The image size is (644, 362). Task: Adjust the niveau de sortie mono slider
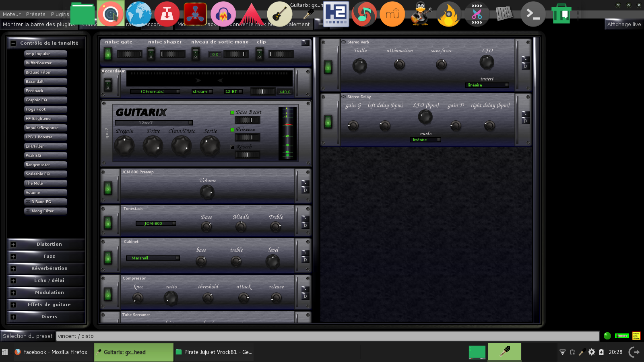(x=236, y=54)
